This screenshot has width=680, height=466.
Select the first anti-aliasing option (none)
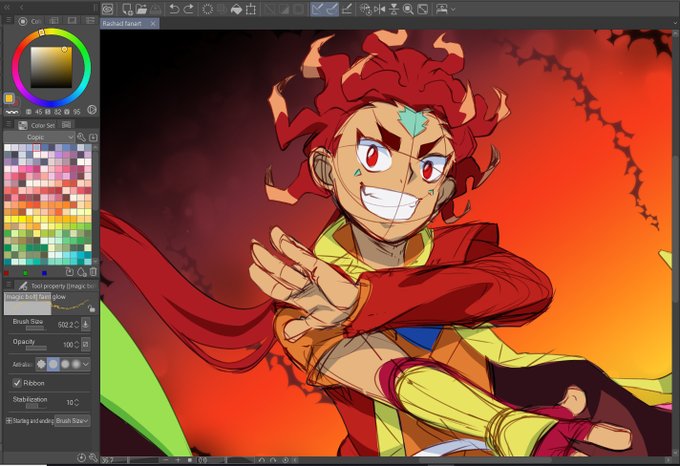point(41,364)
